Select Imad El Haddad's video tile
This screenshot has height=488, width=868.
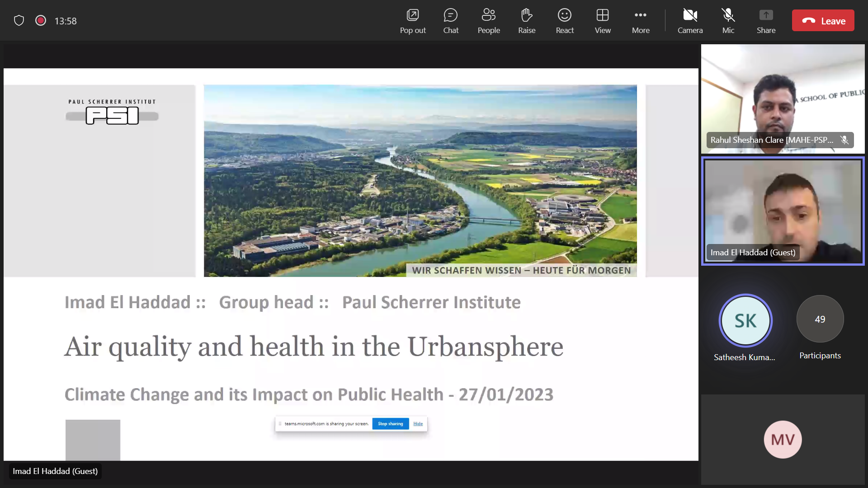[783, 211]
